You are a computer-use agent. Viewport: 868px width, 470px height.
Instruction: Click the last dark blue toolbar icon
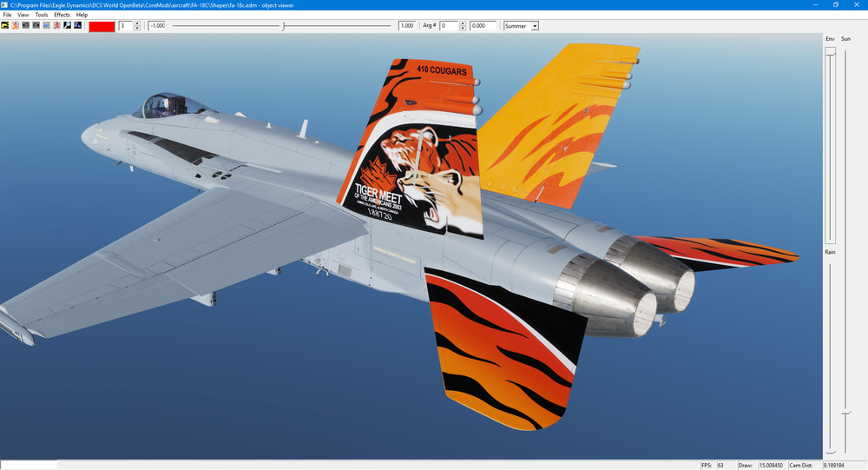(x=78, y=25)
